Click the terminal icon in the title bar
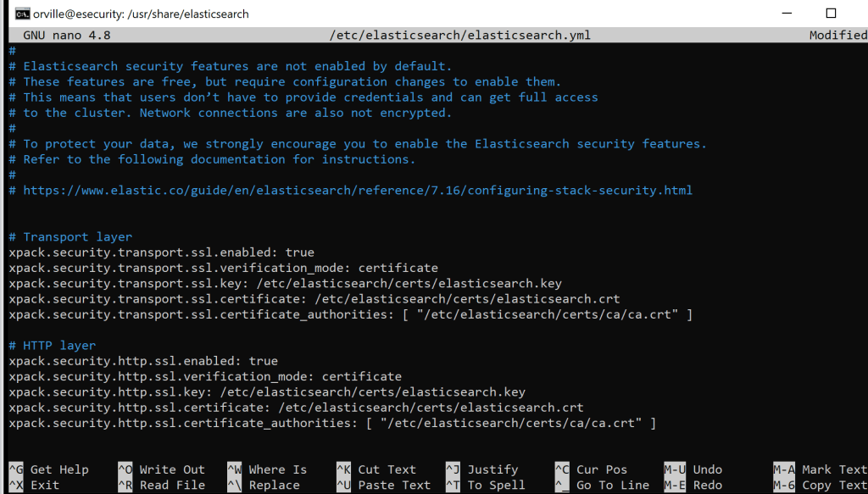The height and width of the screenshot is (494, 868). [23, 14]
